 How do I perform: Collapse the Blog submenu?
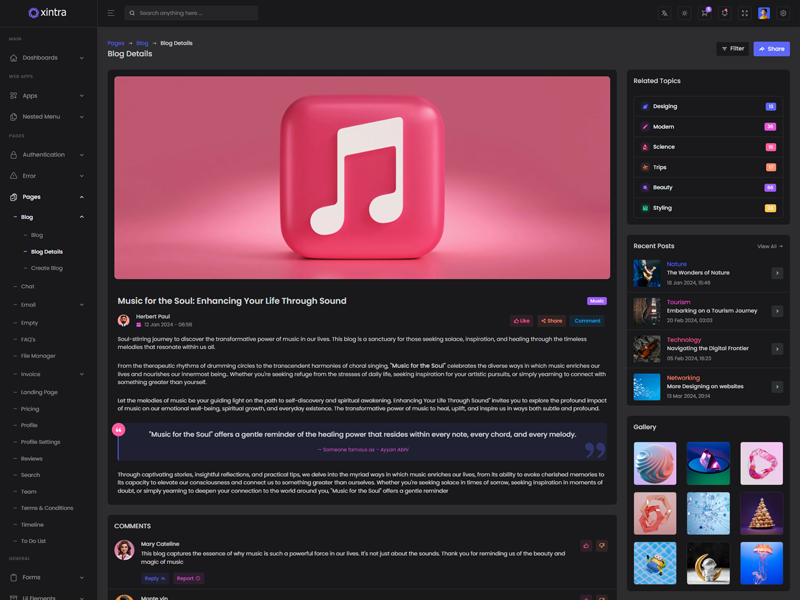pos(48,217)
